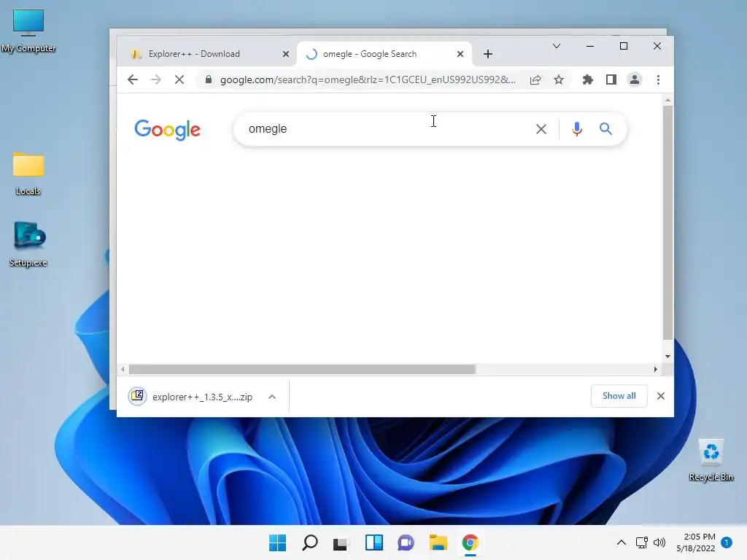Click the scroll down arrow

pos(668,356)
